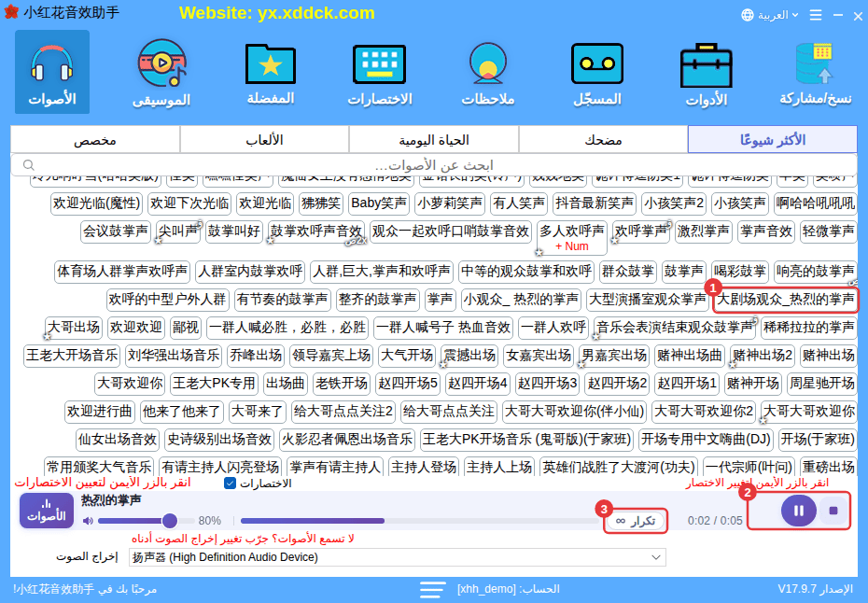Uncheck the الاختصارات checkbox

[231, 483]
